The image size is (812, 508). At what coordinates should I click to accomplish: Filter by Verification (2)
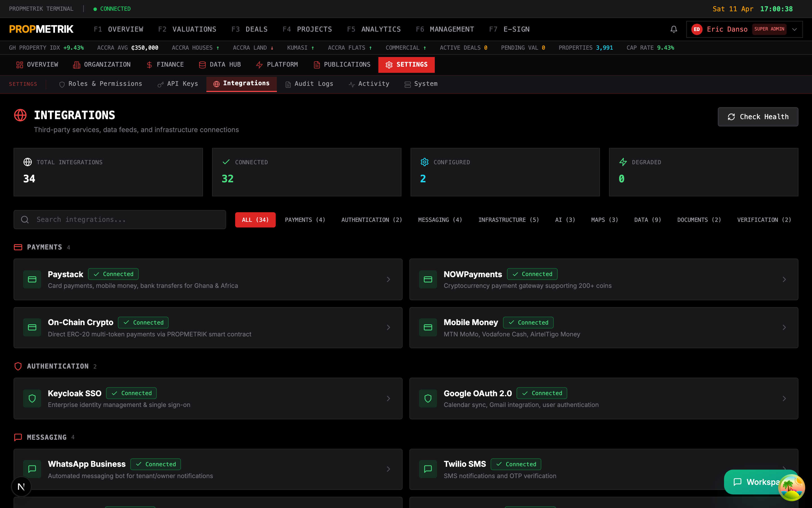(x=764, y=220)
